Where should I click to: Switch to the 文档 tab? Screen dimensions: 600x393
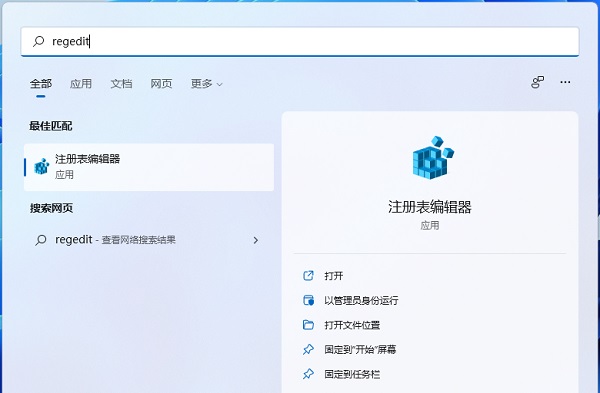tap(121, 84)
